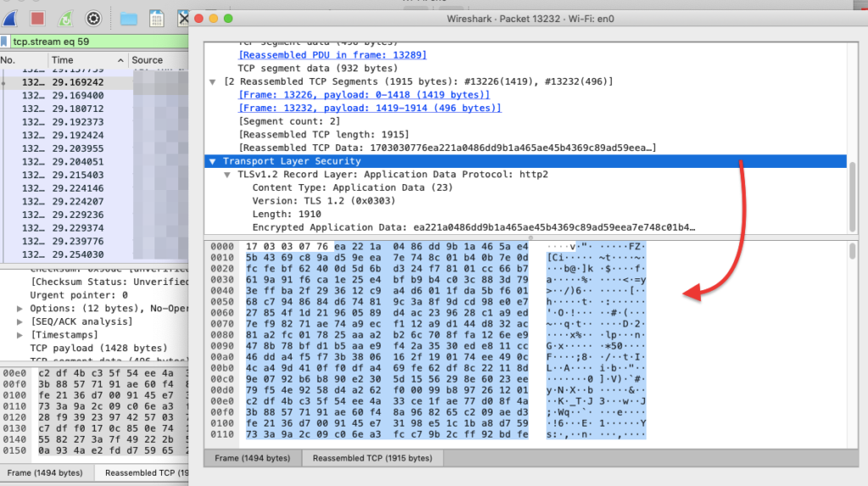Open Reassembled TCP (1915 bytes) tab in dialog
Screen dimensions: 868x486
372,458
